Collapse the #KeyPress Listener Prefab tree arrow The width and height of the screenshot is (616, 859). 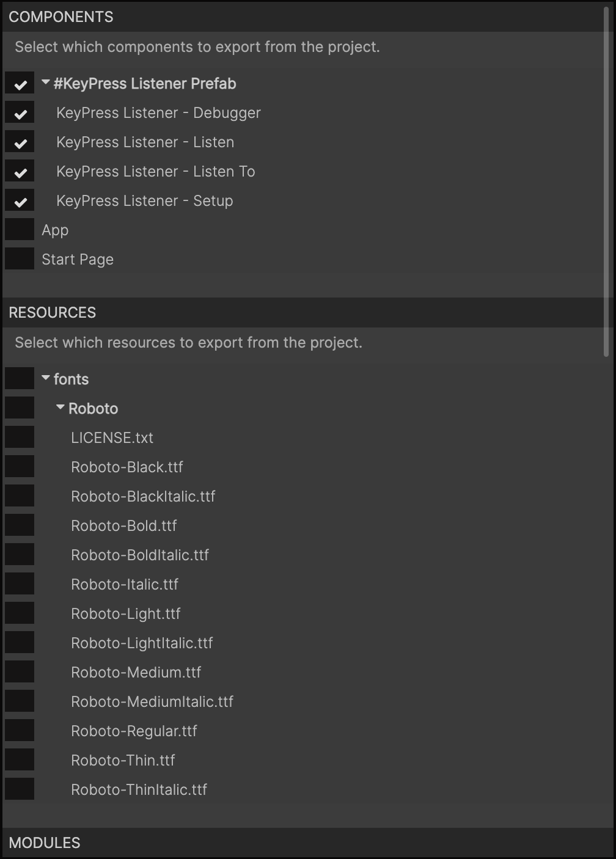46,82
